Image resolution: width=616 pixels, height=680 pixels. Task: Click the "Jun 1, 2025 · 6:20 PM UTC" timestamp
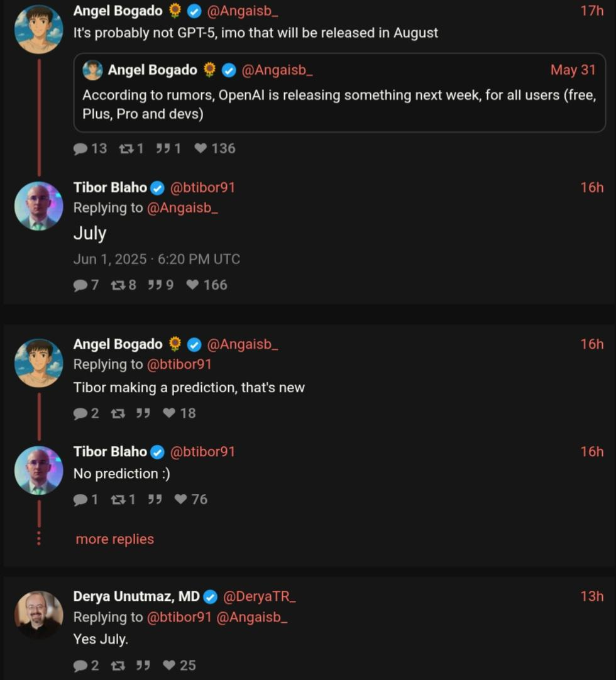pos(157,259)
